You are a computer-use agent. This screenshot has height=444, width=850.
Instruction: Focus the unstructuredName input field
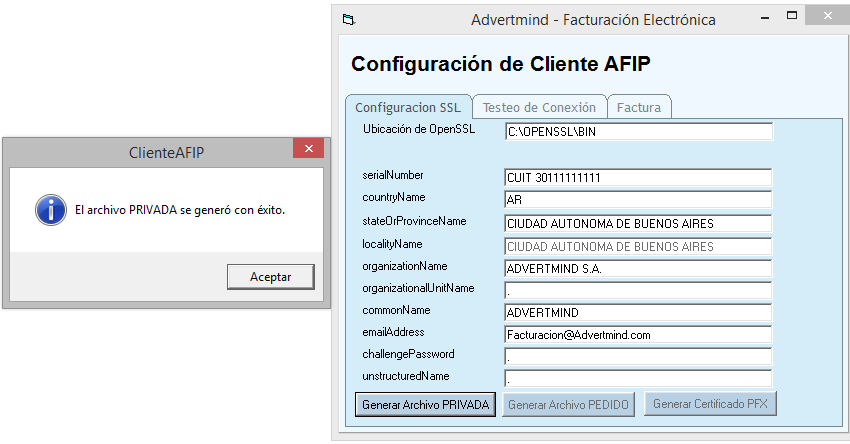pos(638,378)
